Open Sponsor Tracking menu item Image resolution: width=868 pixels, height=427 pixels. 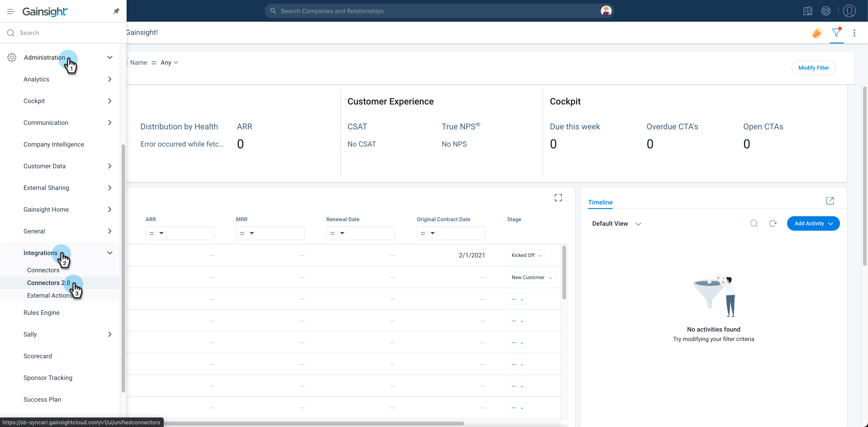[x=48, y=378]
